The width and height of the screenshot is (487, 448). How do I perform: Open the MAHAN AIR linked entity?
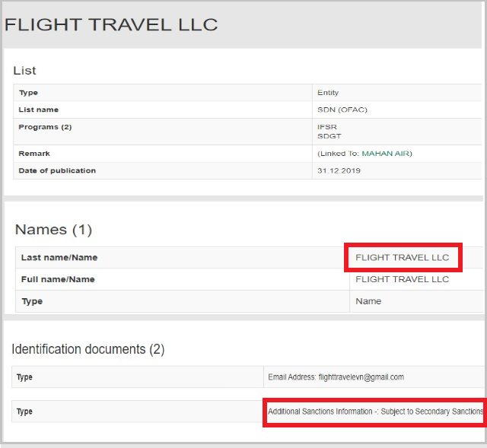tap(386, 153)
